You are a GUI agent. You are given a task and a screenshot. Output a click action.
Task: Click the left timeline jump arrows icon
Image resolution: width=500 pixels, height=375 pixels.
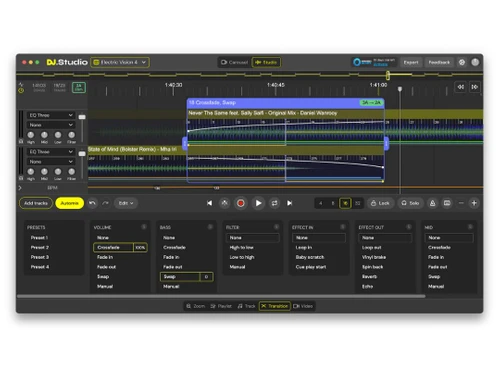click(x=461, y=87)
